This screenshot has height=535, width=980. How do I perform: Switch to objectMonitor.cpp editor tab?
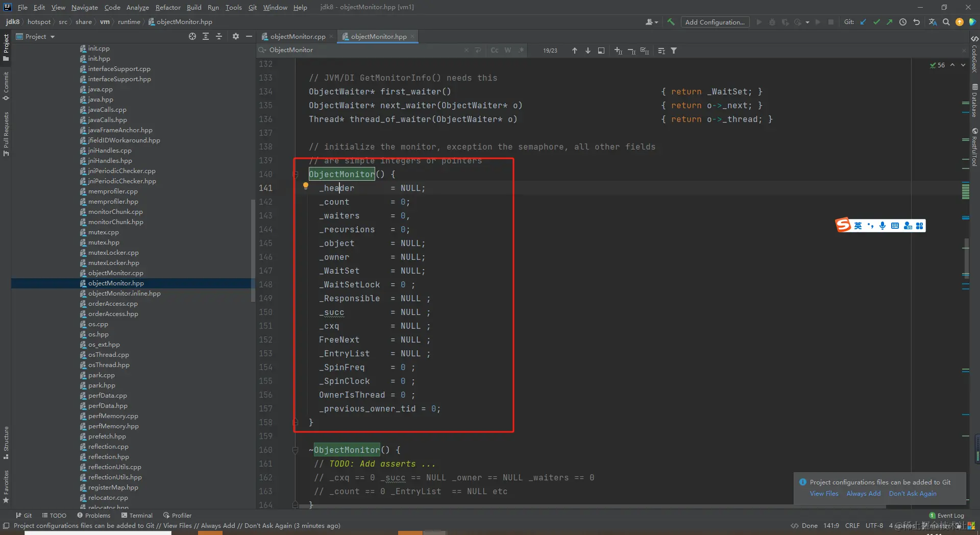pyautogui.click(x=297, y=36)
